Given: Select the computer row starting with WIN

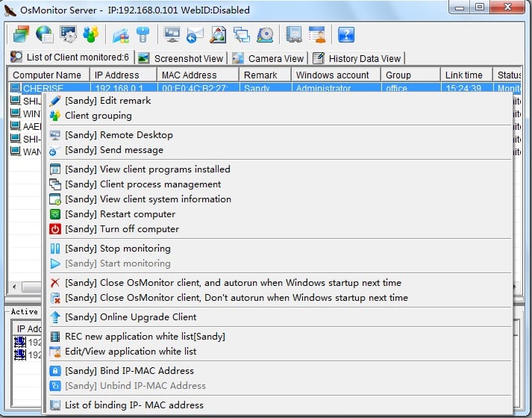Looking at the screenshot, I should [x=26, y=113].
